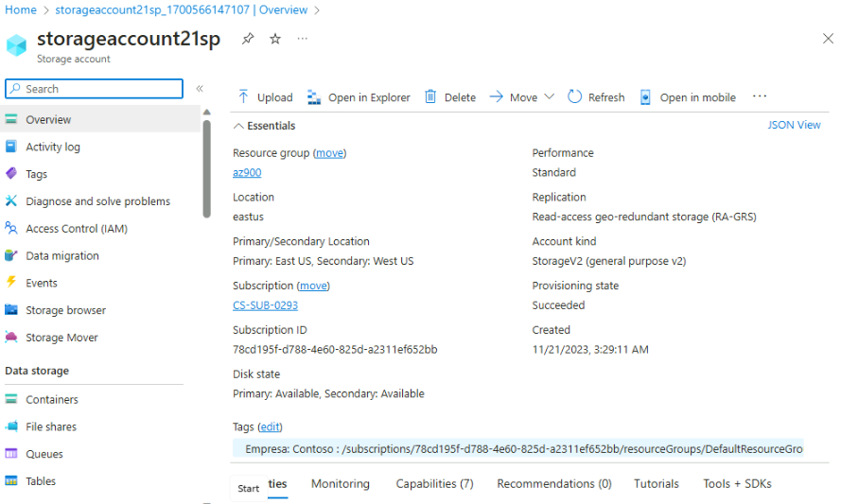841x504 pixels.
Task: Click the sidebar Search input field
Action: coord(95,89)
